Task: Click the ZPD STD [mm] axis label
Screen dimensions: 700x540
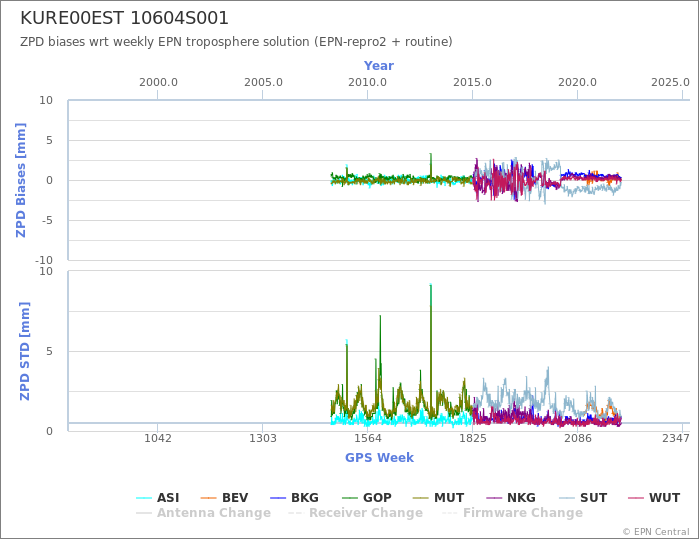Action: 24,351
